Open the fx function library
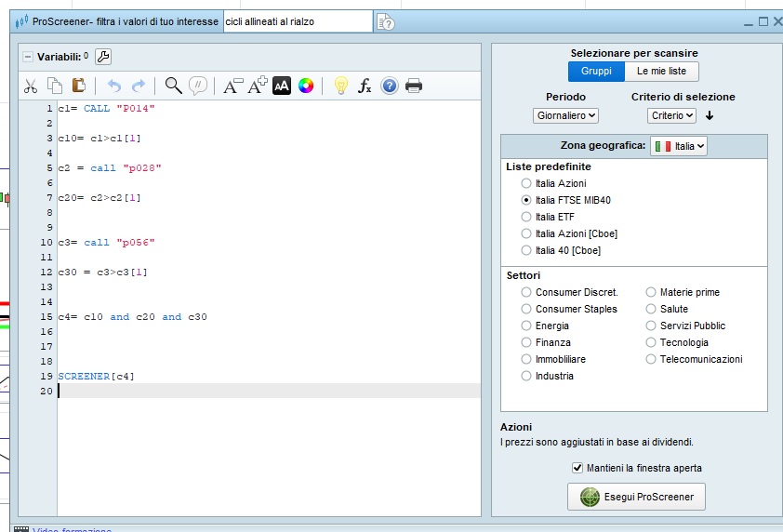Viewport: 783px width, 532px height. coord(365,86)
